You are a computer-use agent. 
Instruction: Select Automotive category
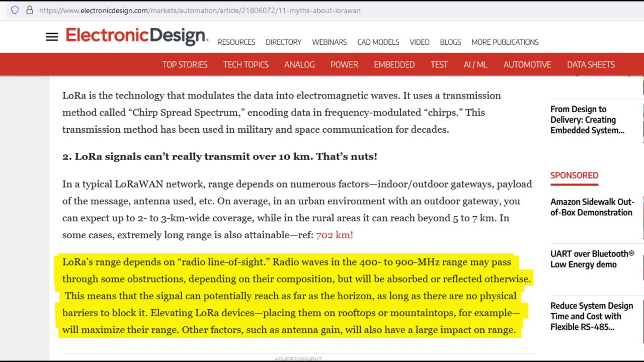coord(527,64)
